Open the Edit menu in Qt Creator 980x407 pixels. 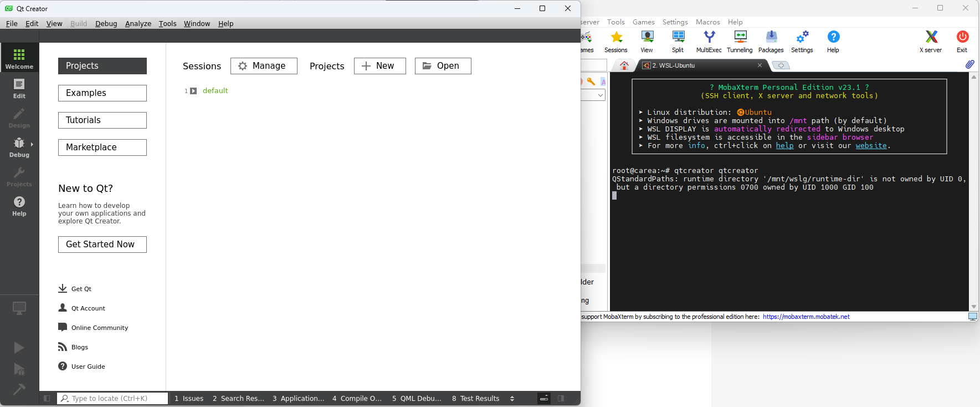coord(32,23)
